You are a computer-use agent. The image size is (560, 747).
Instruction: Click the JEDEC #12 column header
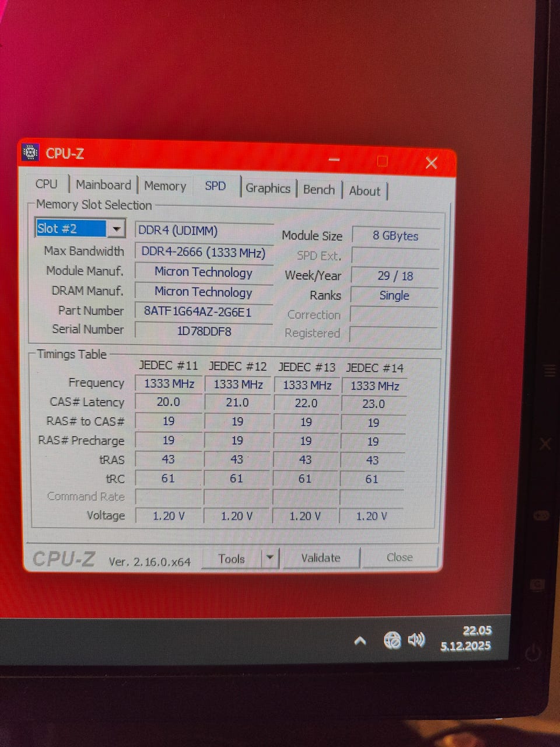(x=237, y=366)
